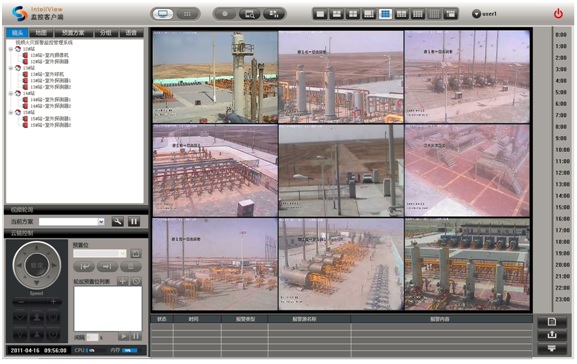577x364 pixels.
Task: Toggle the grid view mode button
Action: pos(187,14)
